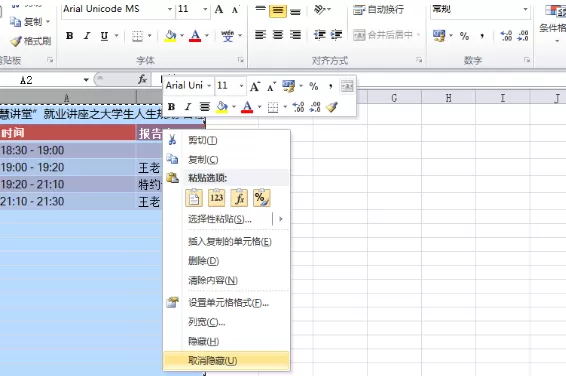
Task: Open mini toolbar font size dropdown
Action: [x=241, y=86]
